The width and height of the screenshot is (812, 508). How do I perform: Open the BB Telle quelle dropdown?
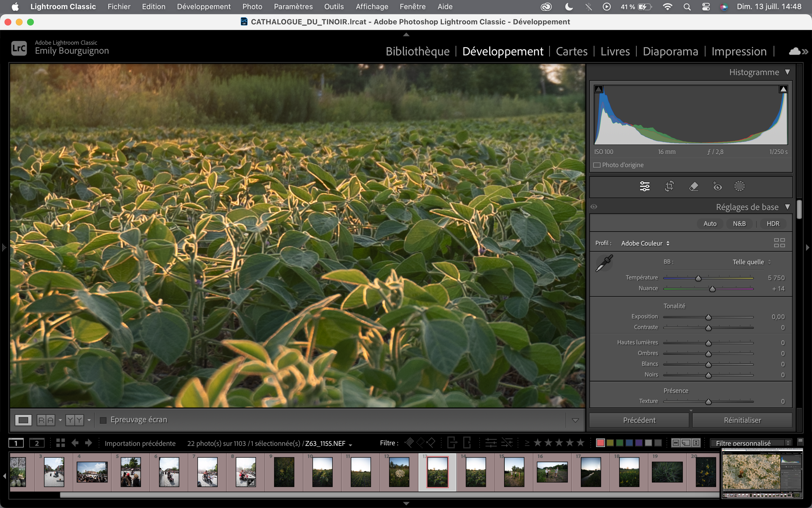pyautogui.click(x=751, y=262)
